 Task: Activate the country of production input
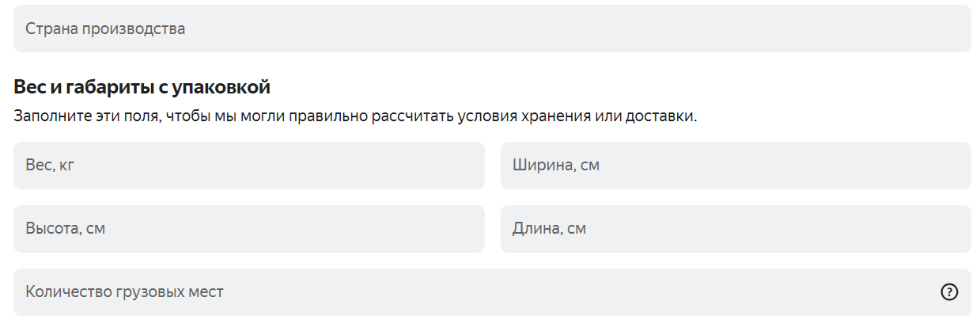pos(491,29)
